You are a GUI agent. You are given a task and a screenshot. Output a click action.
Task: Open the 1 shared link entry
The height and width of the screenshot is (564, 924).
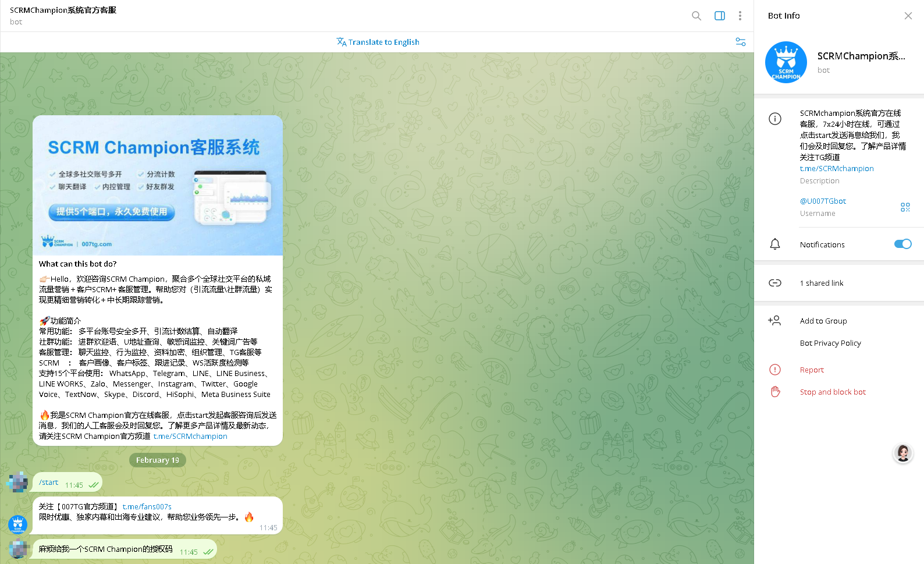click(x=821, y=283)
